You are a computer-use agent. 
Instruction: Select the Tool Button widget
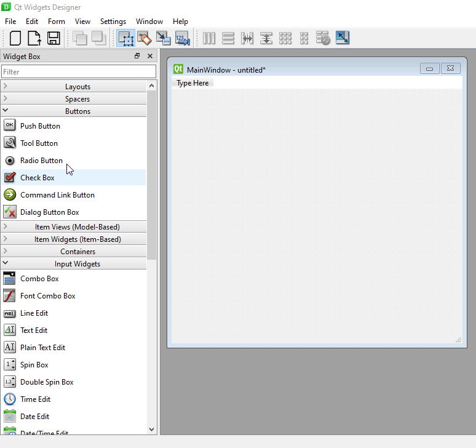click(x=74, y=143)
